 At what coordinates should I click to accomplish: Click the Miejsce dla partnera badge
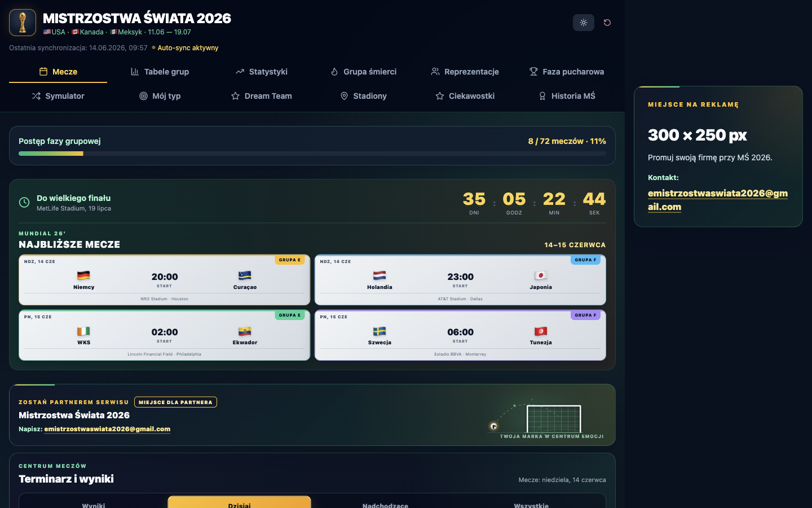[x=175, y=402]
